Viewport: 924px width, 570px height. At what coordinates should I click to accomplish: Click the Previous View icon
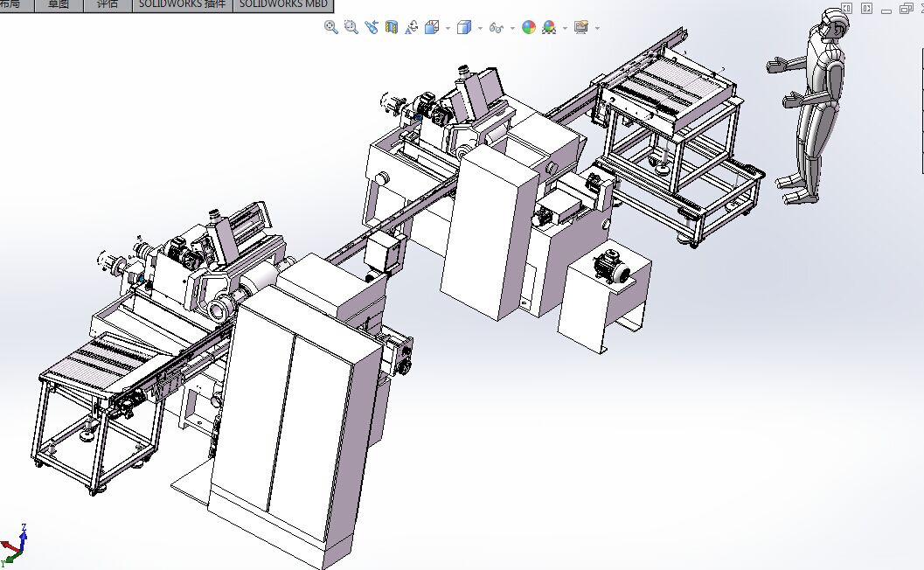click(372, 27)
